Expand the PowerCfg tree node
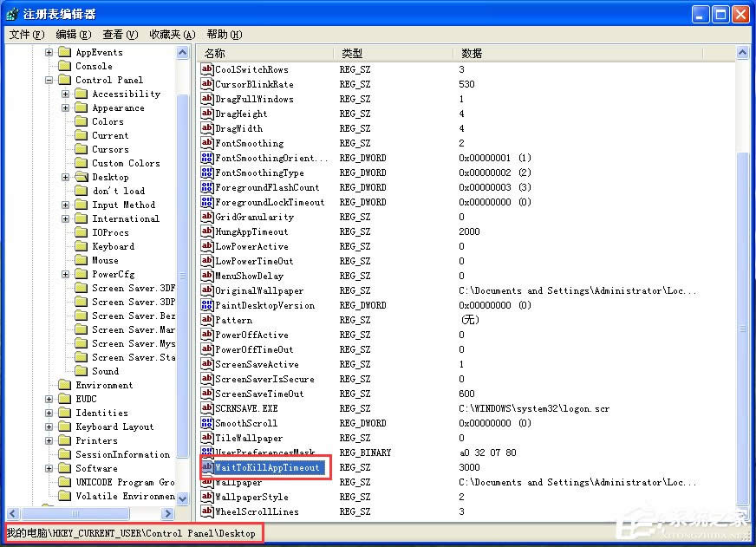756x547 pixels. [66, 274]
